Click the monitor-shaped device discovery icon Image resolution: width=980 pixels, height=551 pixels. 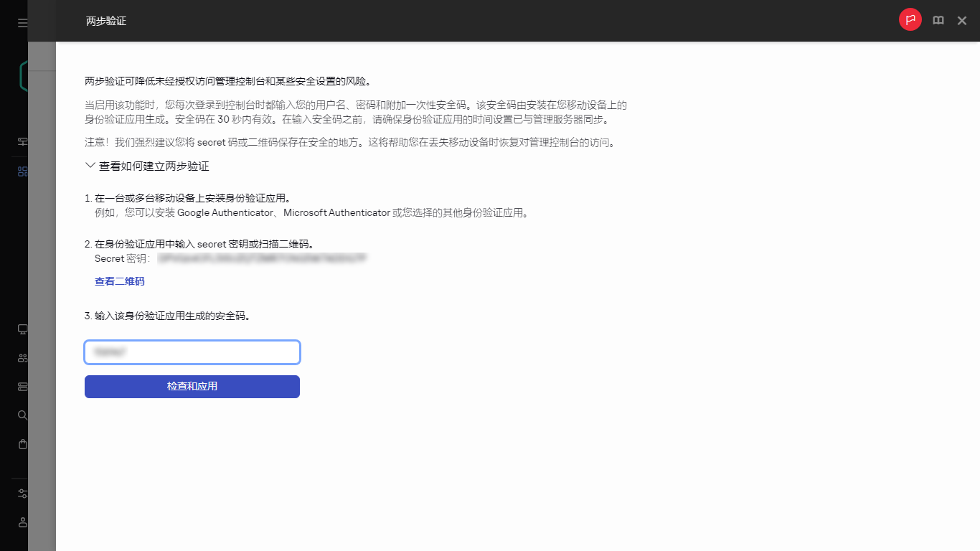point(22,329)
